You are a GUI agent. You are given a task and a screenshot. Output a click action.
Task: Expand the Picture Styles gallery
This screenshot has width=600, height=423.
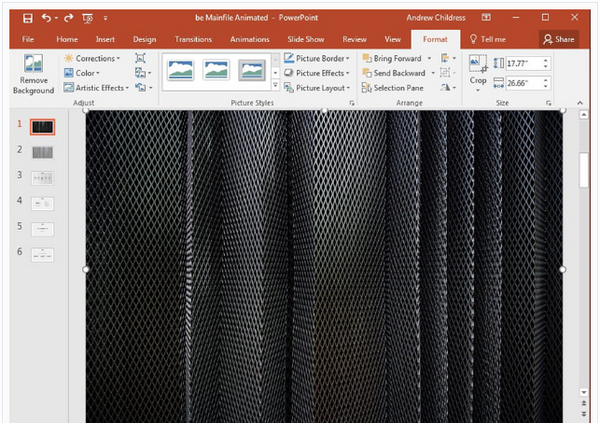275,85
